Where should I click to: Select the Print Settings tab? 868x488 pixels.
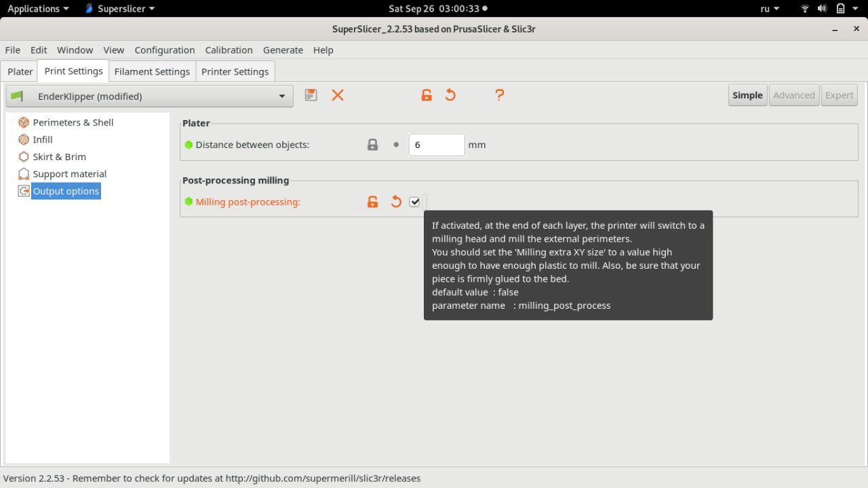coord(73,71)
